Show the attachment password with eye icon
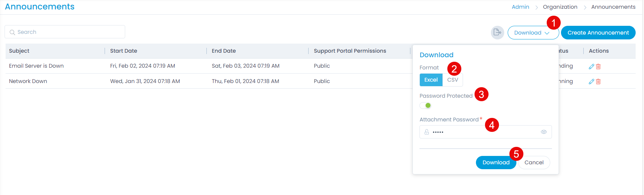The height and width of the screenshot is (195, 644). pyautogui.click(x=544, y=132)
